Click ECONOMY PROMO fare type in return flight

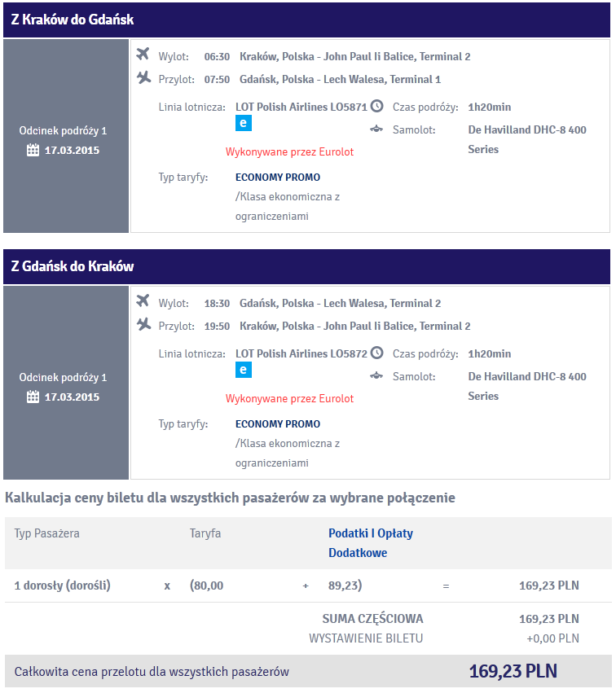tap(278, 423)
